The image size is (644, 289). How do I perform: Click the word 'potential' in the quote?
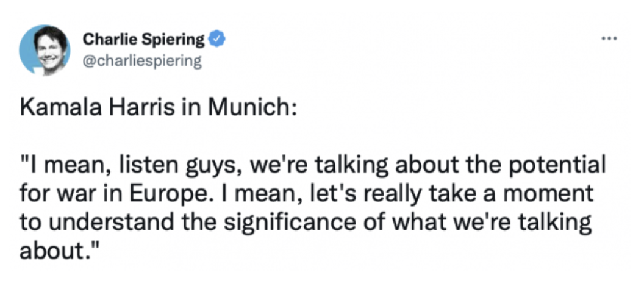point(560,166)
